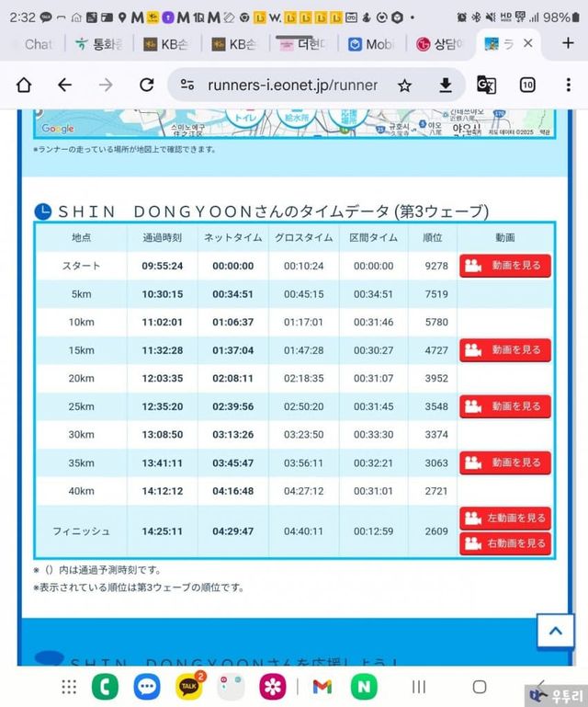Select the 40km passing time 14:12:12
588x707 pixels.
163,491
